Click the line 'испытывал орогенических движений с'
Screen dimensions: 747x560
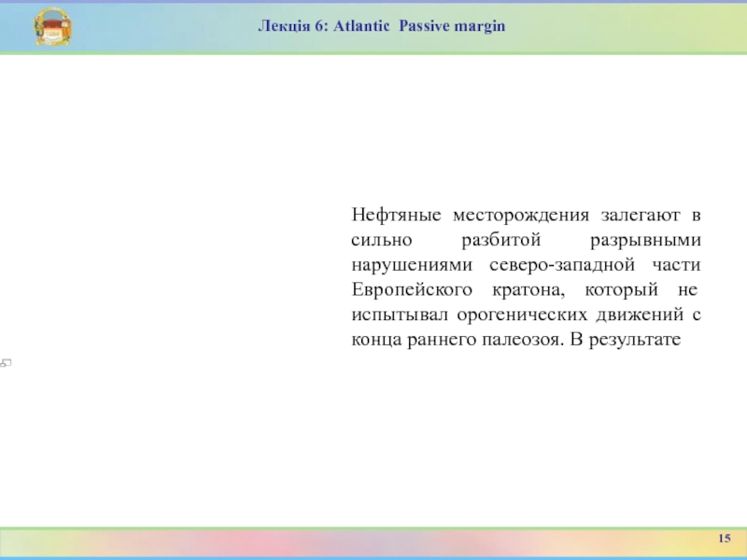(x=526, y=315)
